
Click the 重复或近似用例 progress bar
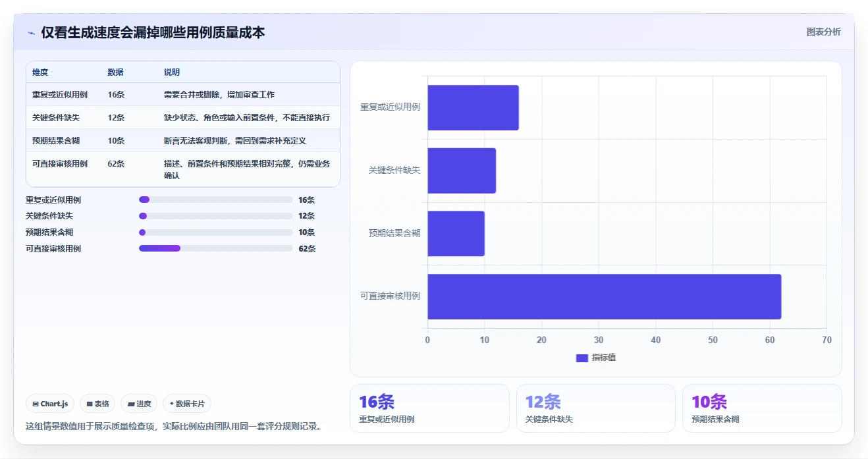(216, 200)
